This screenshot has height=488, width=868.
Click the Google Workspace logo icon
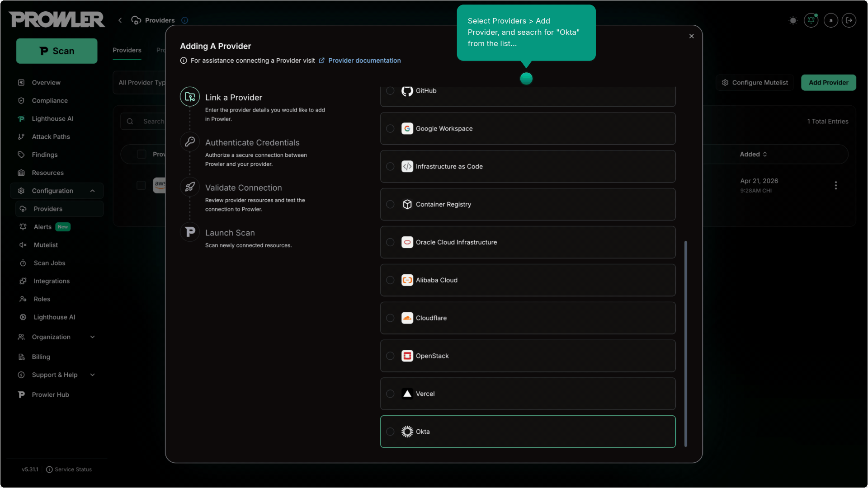pyautogui.click(x=407, y=129)
